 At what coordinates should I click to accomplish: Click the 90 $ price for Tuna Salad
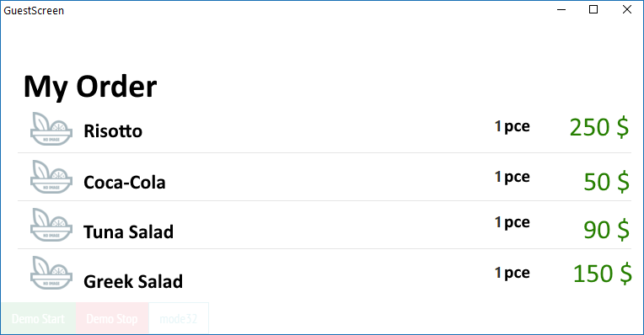607,230
